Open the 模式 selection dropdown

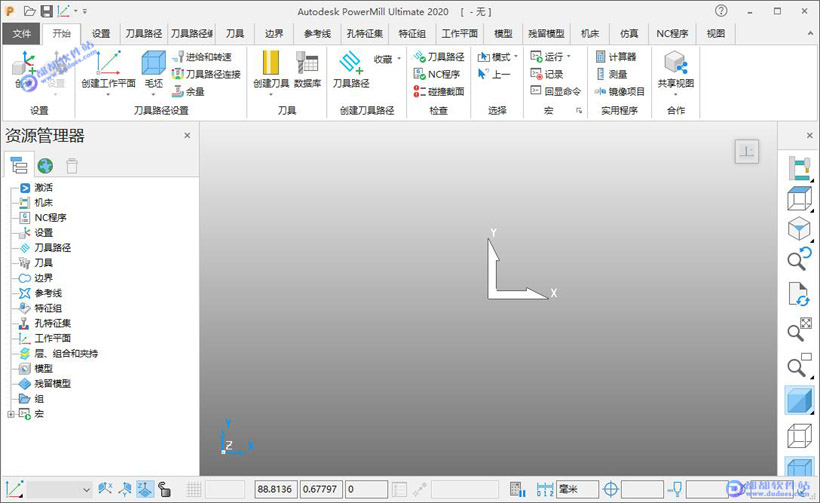(497, 56)
